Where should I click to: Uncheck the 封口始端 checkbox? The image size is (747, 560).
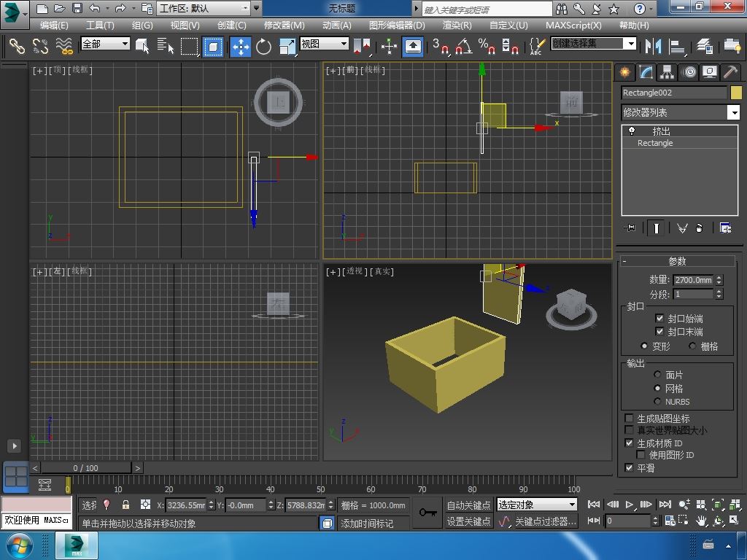tap(659, 319)
